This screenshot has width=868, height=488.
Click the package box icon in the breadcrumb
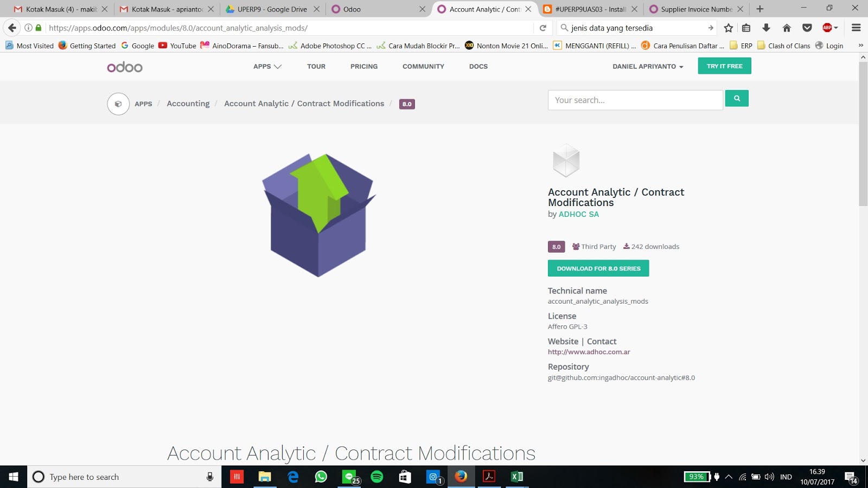pos(118,103)
